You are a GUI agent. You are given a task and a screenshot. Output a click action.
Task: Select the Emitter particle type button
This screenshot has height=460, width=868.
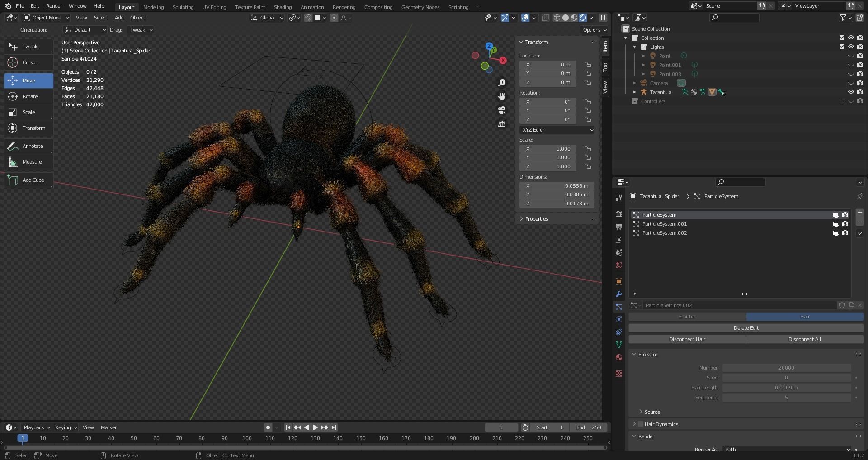pyautogui.click(x=687, y=317)
